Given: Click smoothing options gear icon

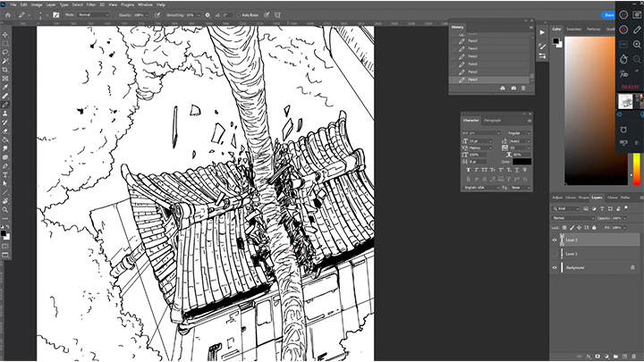Looking at the screenshot, I should 208,15.
